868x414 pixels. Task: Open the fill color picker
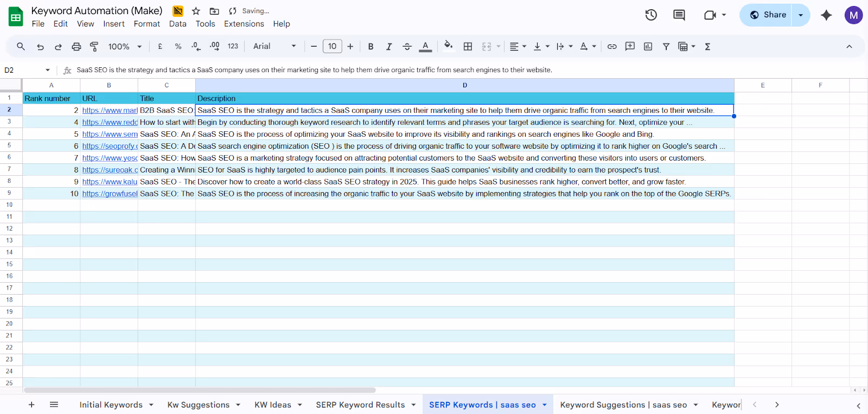tap(448, 46)
